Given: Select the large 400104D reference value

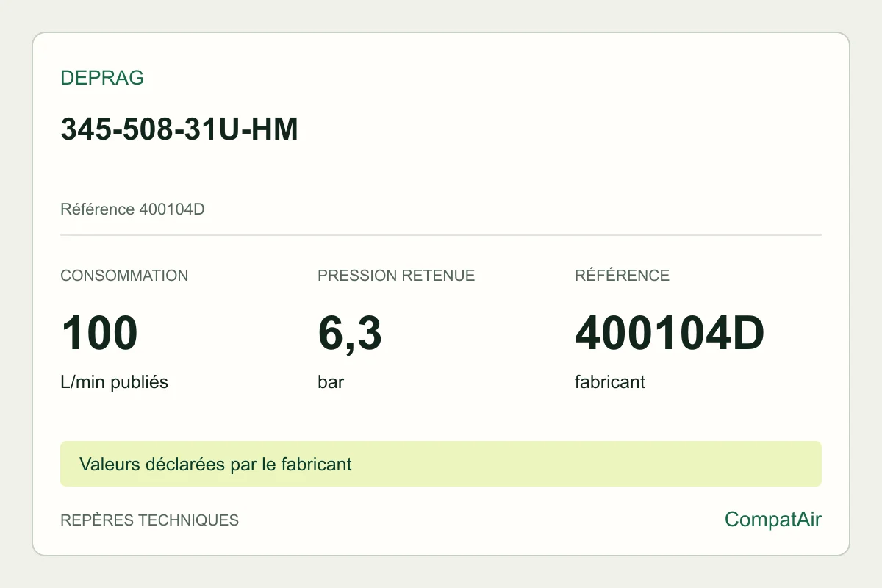Looking at the screenshot, I should [x=670, y=333].
